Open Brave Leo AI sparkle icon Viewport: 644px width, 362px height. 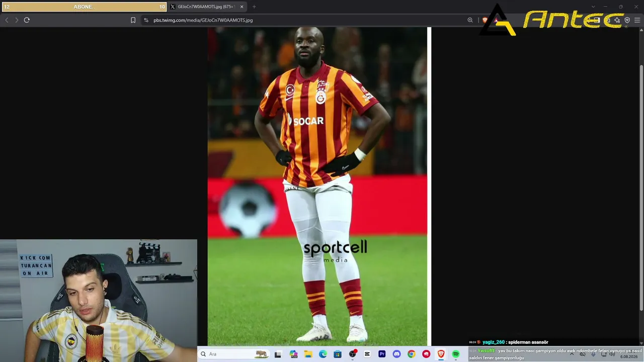(x=617, y=20)
